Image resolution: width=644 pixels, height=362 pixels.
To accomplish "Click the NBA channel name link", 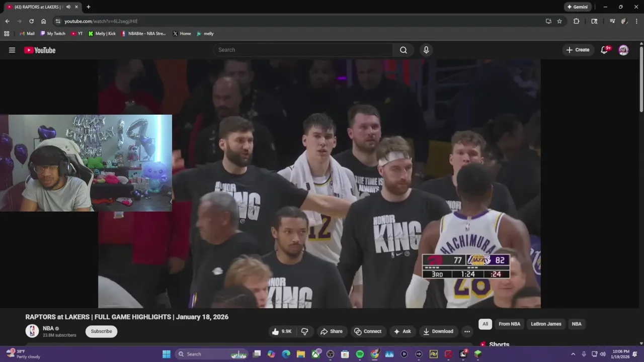I will click(48, 328).
